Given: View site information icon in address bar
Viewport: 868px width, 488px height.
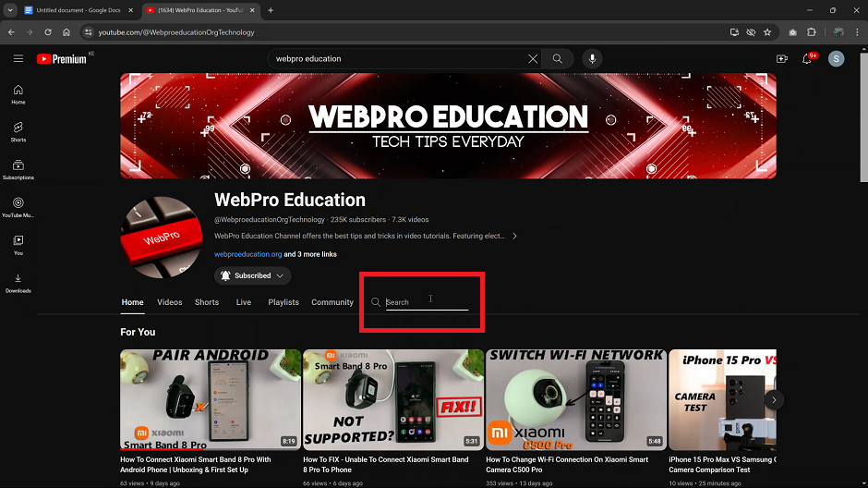Looking at the screenshot, I should tap(89, 32).
